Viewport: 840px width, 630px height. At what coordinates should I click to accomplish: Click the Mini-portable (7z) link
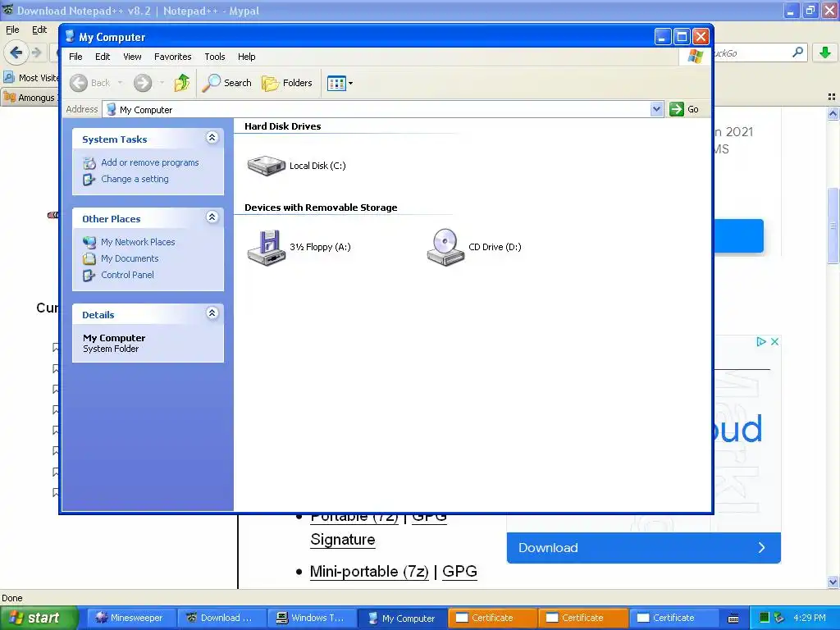[369, 572]
